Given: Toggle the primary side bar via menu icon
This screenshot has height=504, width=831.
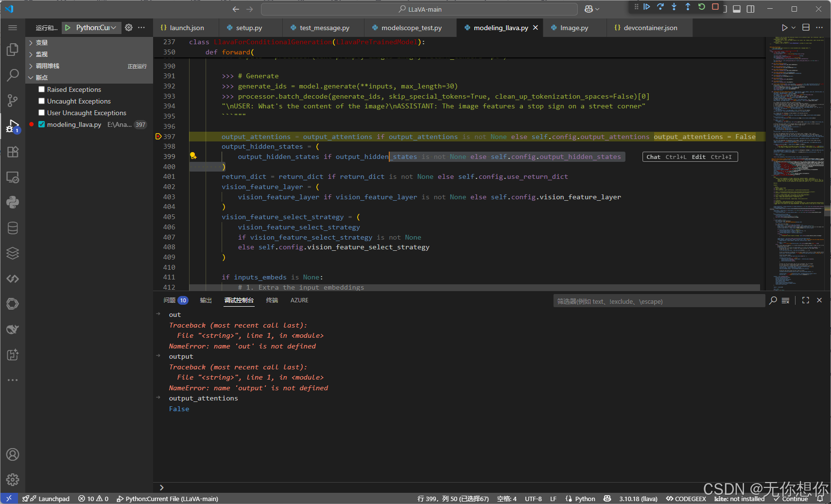Looking at the screenshot, I should pos(13,28).
